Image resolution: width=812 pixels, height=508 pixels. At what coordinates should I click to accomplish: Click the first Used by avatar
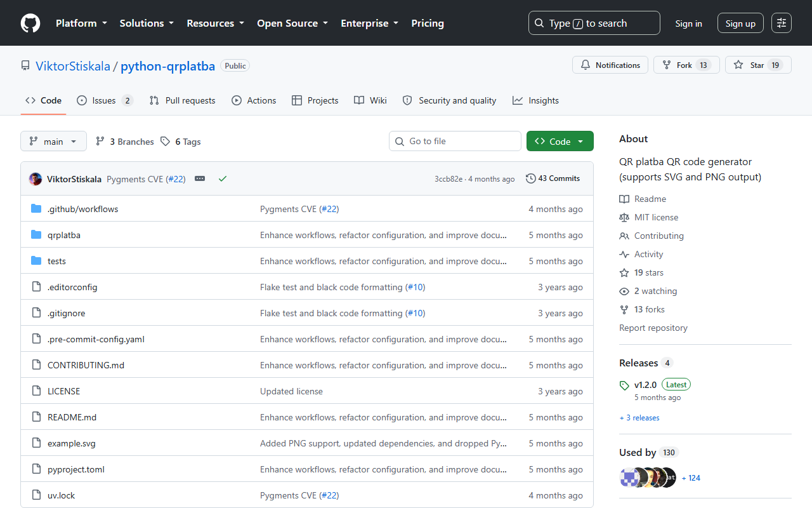[628, 478]
